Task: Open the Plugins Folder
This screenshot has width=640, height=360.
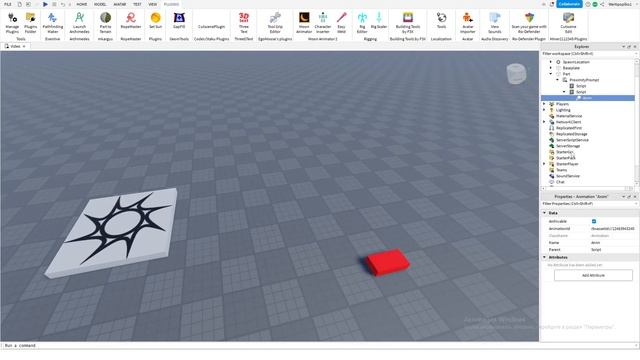Action: pyautogui.click(x=31, y=23)
